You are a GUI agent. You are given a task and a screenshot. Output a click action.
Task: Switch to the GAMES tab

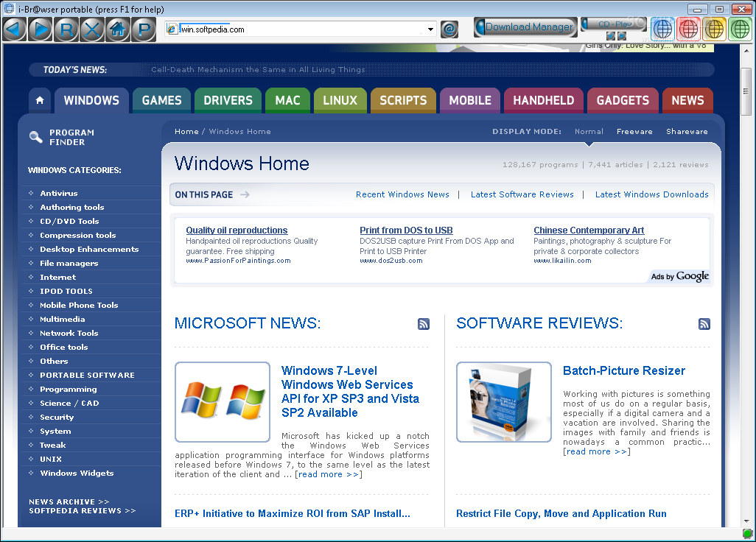point(161,100)
